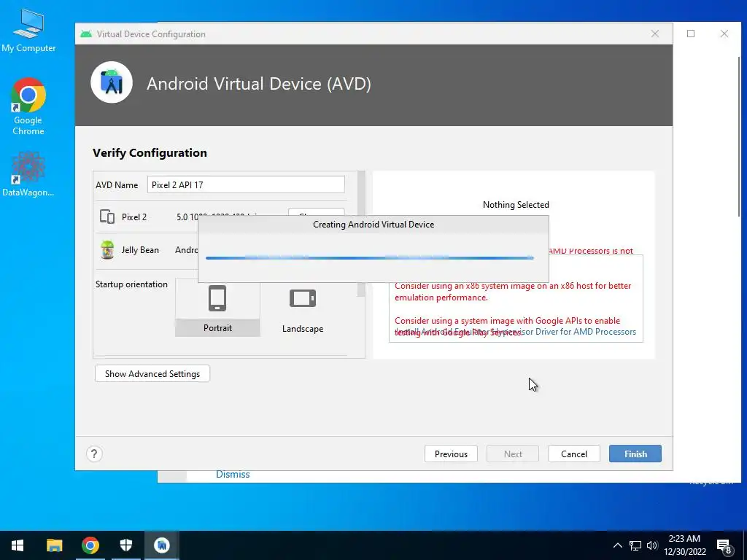Open the help question mark button
The image size is (747, 560).
(94, 454)
